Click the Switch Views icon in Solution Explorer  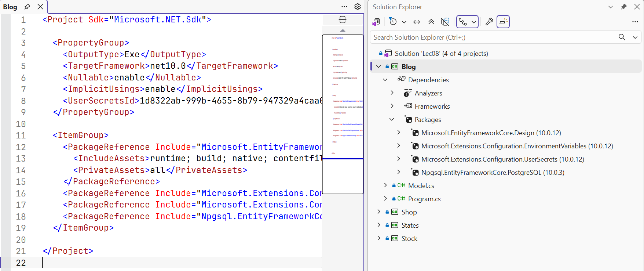tap(376, 22)
